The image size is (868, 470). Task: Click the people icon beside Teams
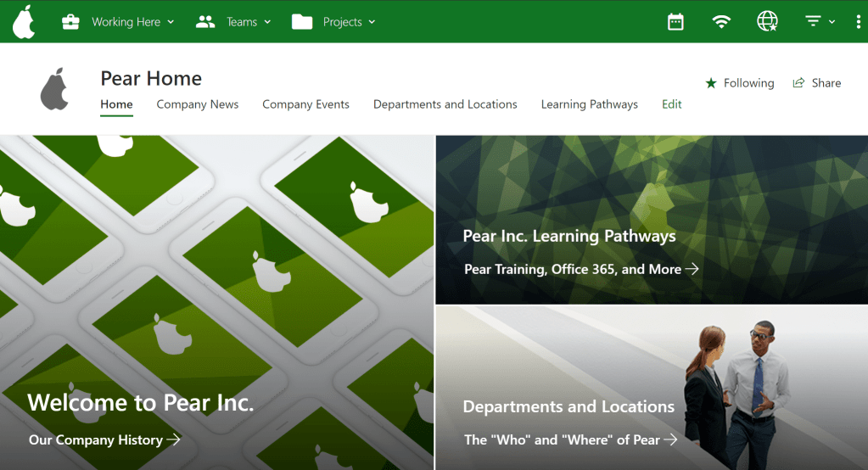click(x=205, y=22)
